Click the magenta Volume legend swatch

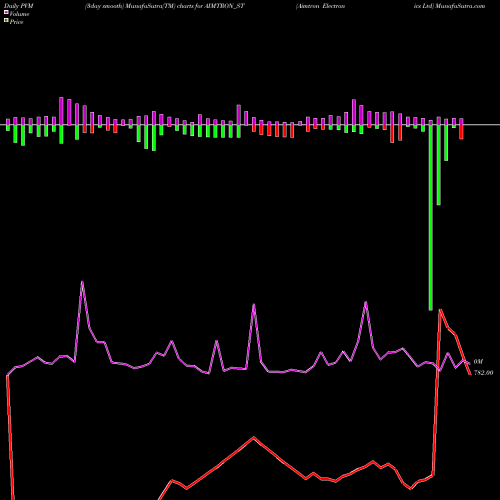[6, 12]
